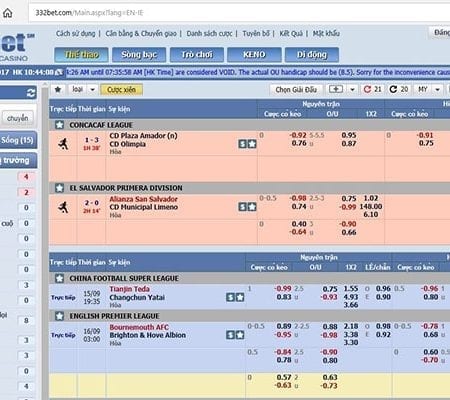This screenshot has height=400, width=450.
Task: Click odds 6.10 draw for Alianza match
Action: [x=371, y=214]
